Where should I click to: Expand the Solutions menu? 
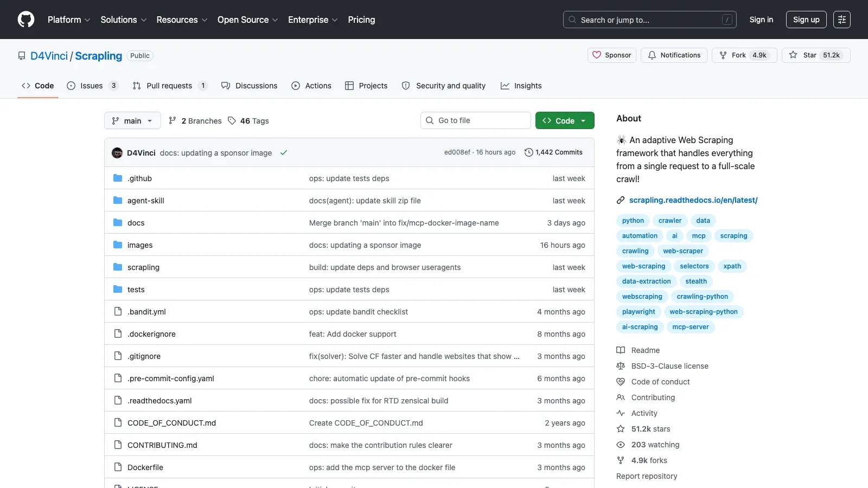tap(124, 20)
